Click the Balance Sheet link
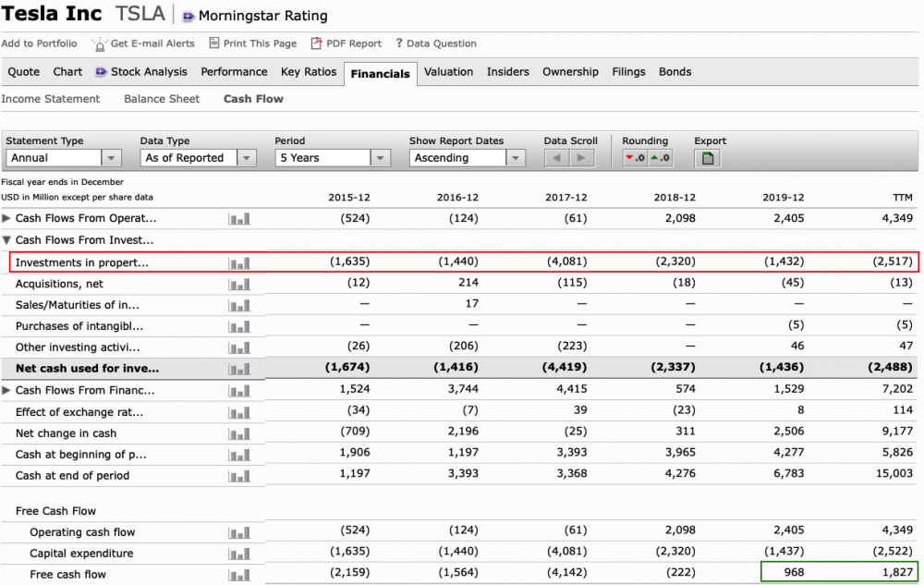924x585 pixels. tap(162, 99)
